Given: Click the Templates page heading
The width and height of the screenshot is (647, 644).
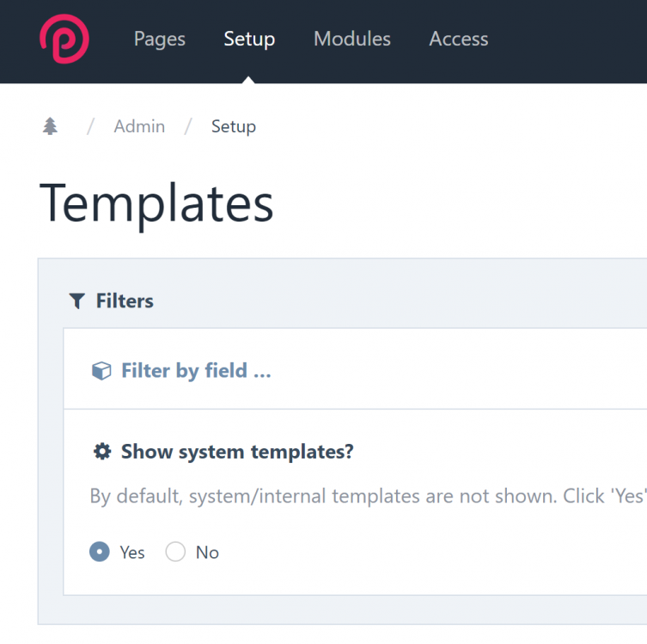Looking at the screenshot, I should 156,204.
